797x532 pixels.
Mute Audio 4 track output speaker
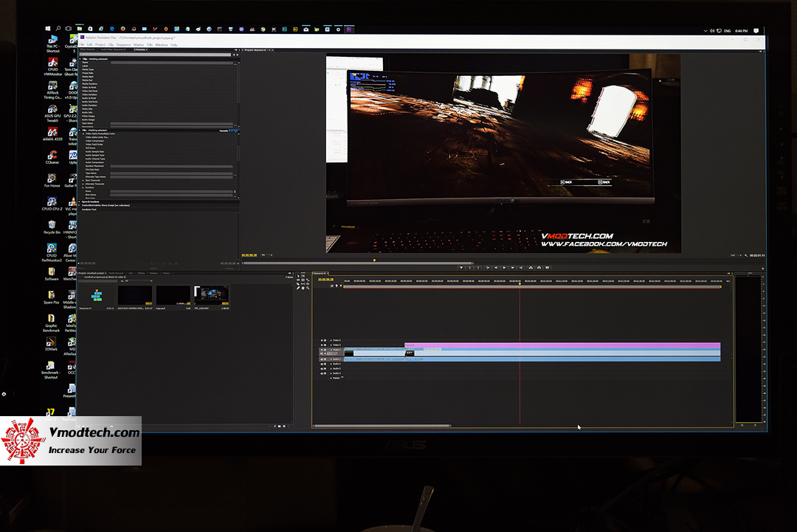click(x=322, y=373)
